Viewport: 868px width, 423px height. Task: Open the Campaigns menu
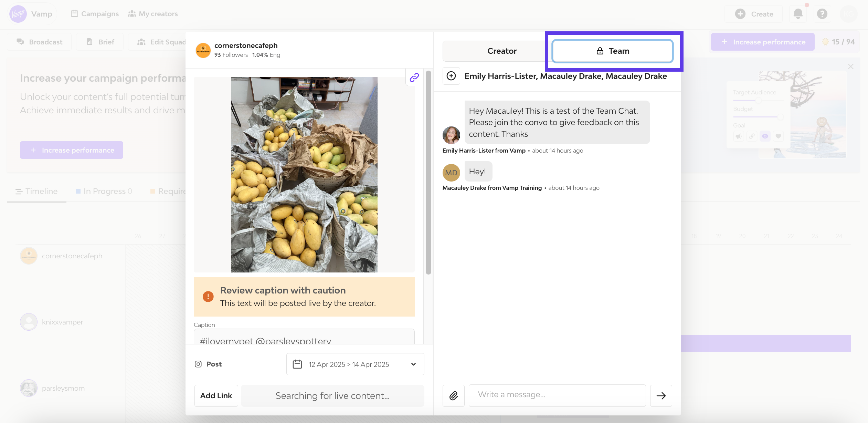point(95,14)
